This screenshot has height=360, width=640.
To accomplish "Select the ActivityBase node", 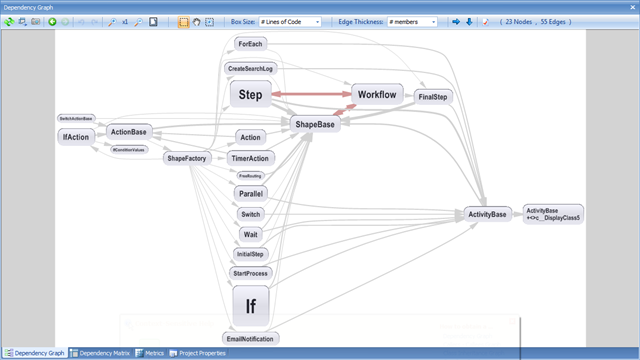I will tap(487, 214).
